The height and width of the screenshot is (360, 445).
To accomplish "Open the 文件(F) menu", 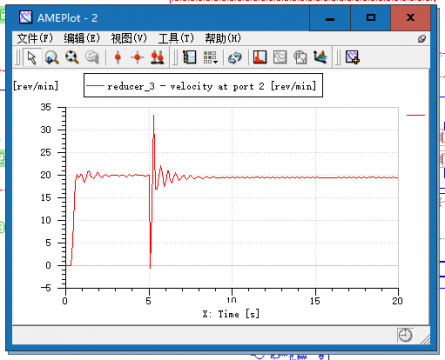I will point(35,38).
